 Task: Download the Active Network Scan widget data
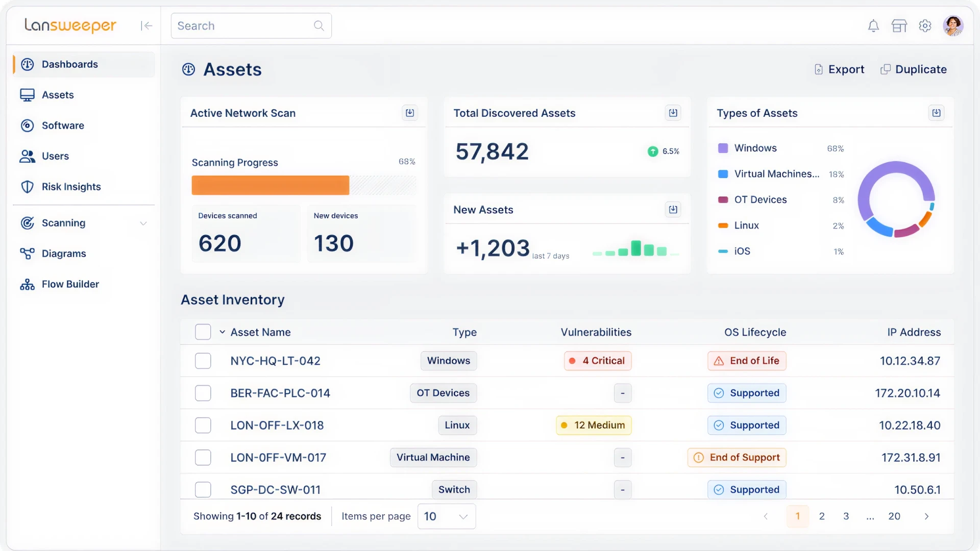coord(409,113)
